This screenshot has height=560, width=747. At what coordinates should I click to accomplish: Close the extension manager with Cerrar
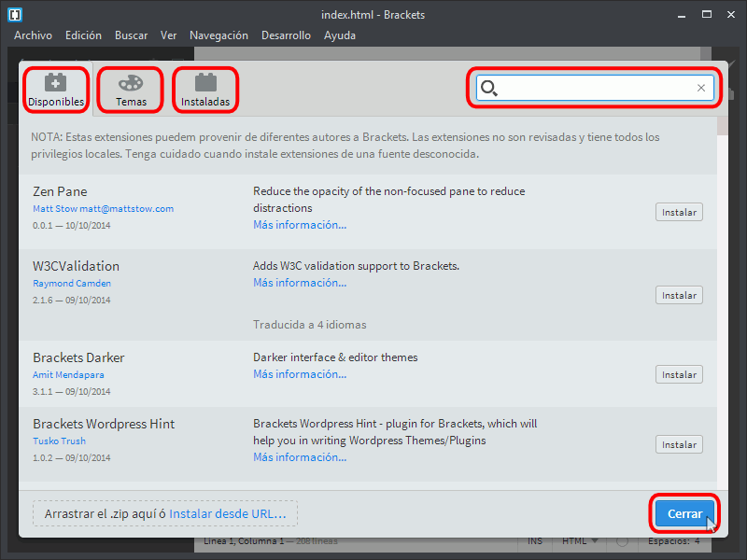click(684, 514)
